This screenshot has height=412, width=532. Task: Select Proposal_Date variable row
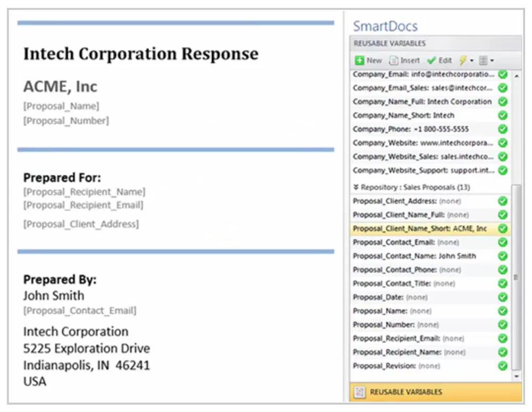tap(430, 297)
